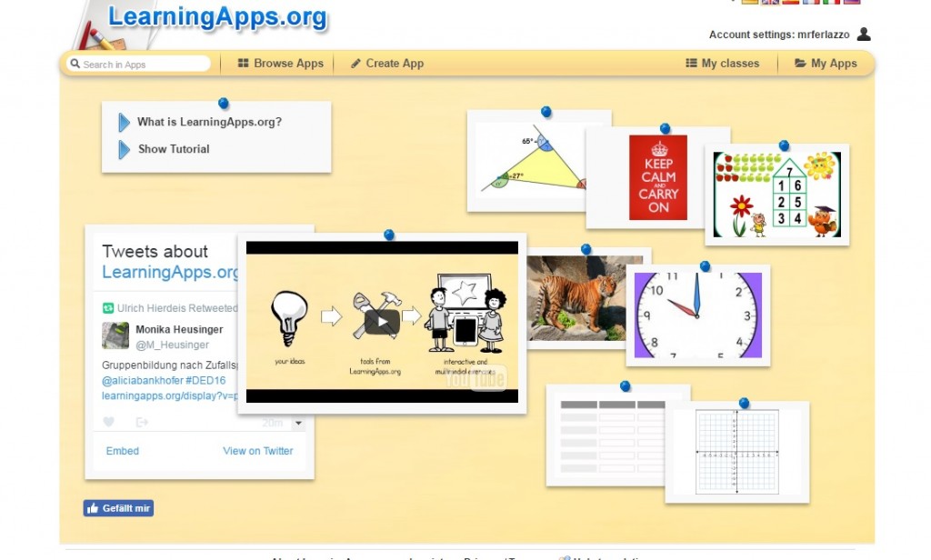Click the YouTube logo on the video
The image size is (931, 560).
[476, 377]
